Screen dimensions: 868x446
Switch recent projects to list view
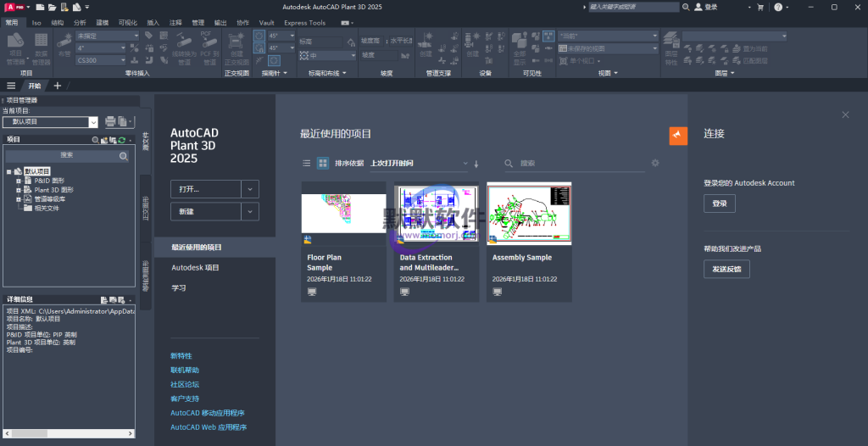tap(307, 163)
